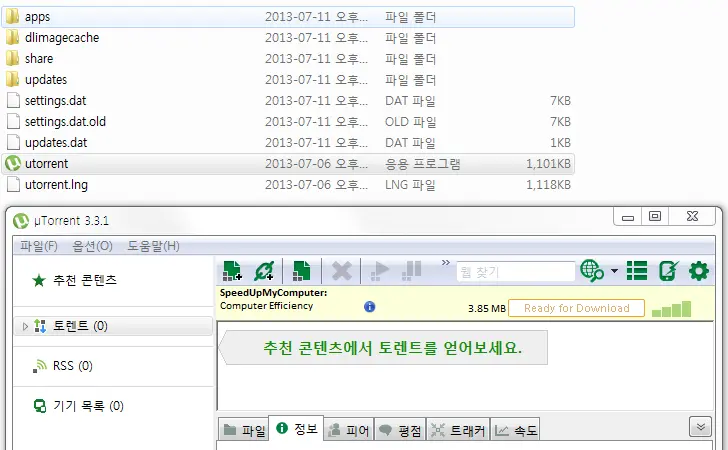
Task: Expand the 토렌트 (0) tree node
Action: [x=25, y=326]
